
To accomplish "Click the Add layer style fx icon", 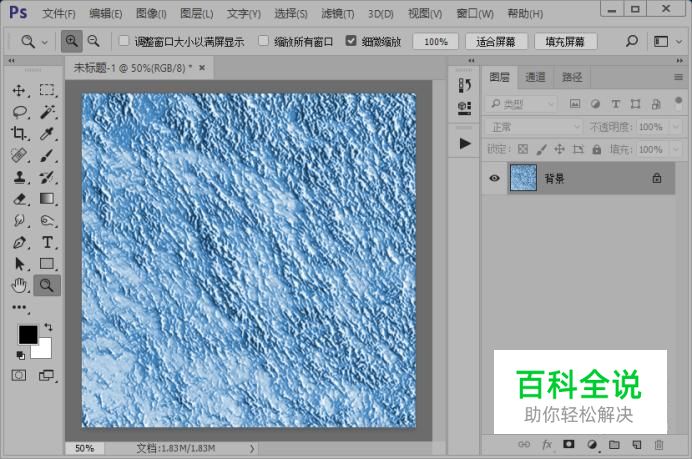I will pyautogui.click(x=547, y=444).
